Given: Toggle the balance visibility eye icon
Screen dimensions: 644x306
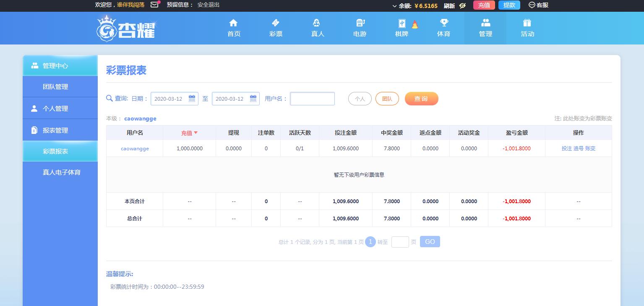Looking at the screenshot, I should [x=462, y=5].
